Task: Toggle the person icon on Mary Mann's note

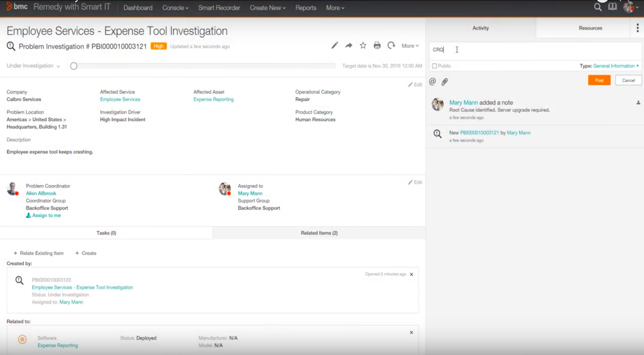Action: pyautogui.click(x=638, y=102)
